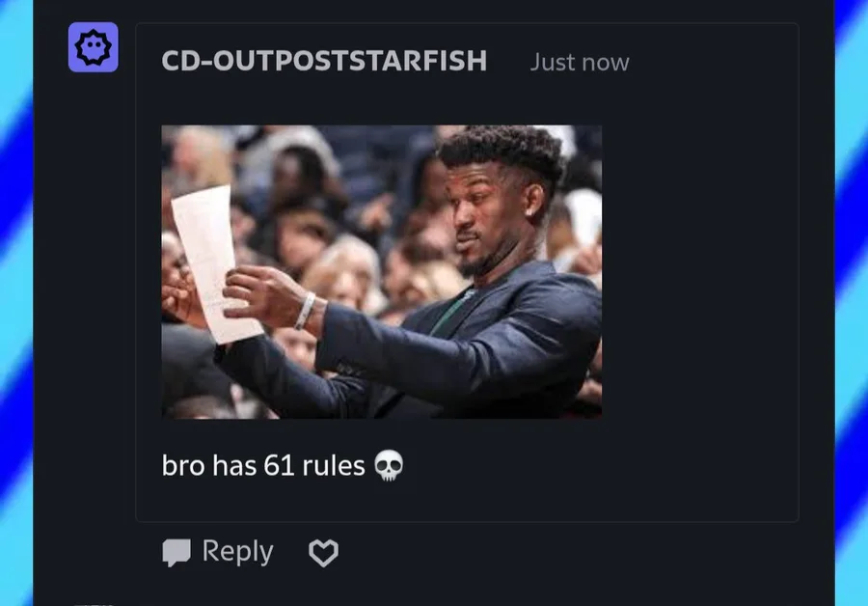The height and width of the screenshot is (606, 868).
Task: Click the blue striped background on the left
Action: pyautogui.click(x=16, y=303)
